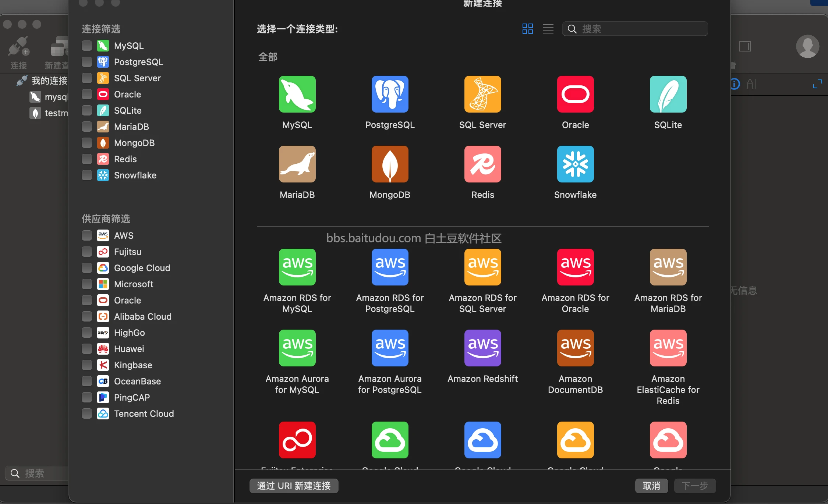Expand the panel with the corner icon
Image resolution: width=828 pixels, height=504 pixels.
[817, 84]
